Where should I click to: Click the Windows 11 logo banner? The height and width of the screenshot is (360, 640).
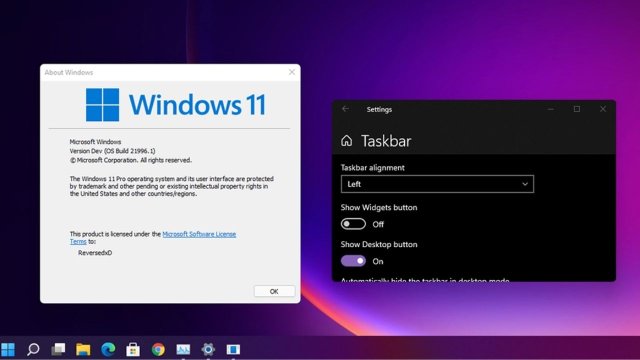[x=176, y=105]
